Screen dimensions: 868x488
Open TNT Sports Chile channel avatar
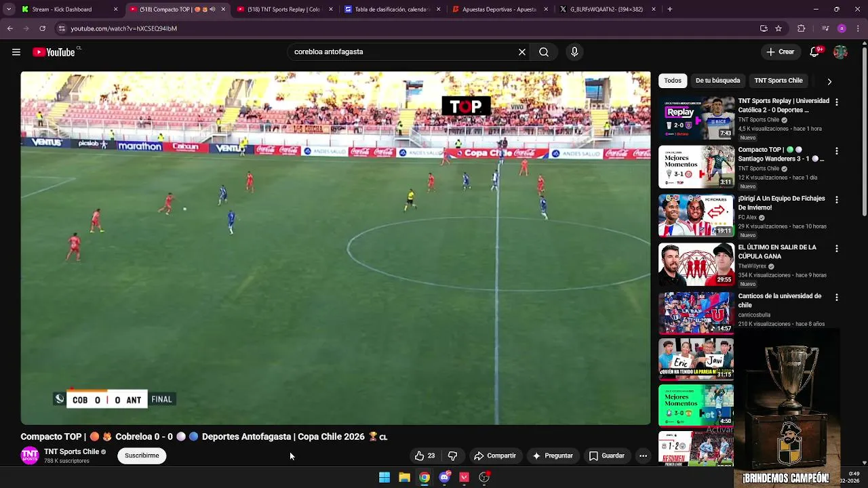[x=30, y=455]
